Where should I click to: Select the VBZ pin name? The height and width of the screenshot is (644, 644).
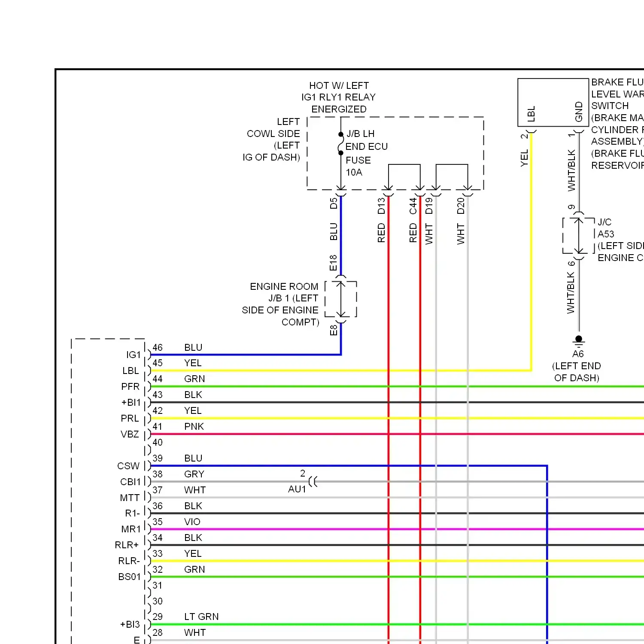130,434
